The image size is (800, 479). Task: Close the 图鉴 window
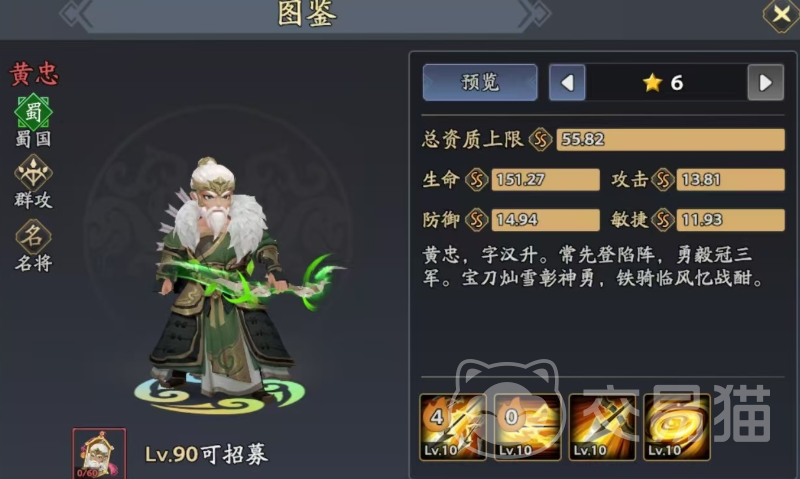(781, 14)
